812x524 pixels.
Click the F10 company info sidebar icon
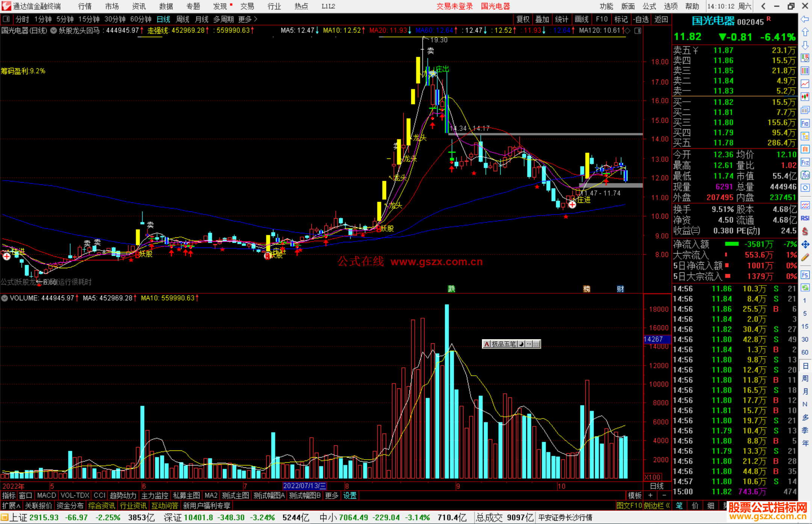point(805,123)
